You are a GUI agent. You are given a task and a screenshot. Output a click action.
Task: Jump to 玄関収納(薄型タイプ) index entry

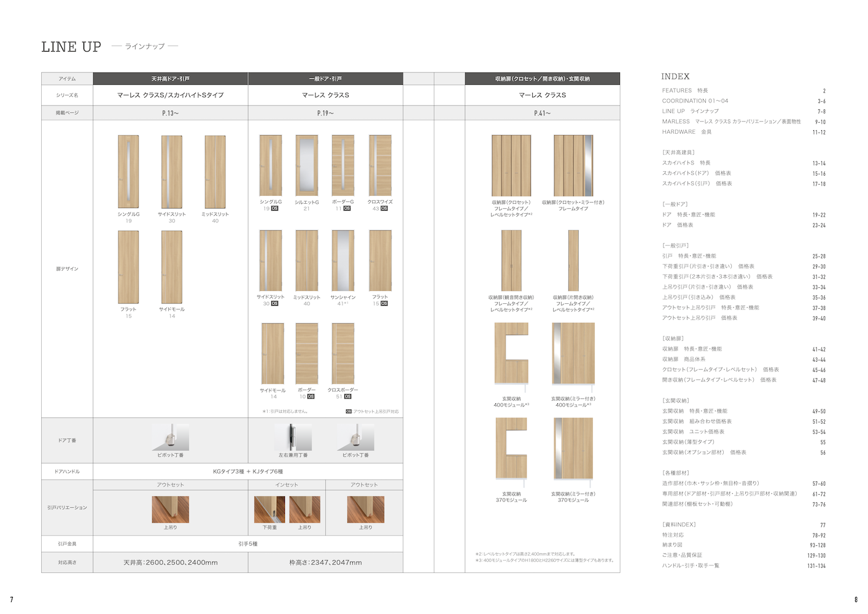tap(688, 442)
